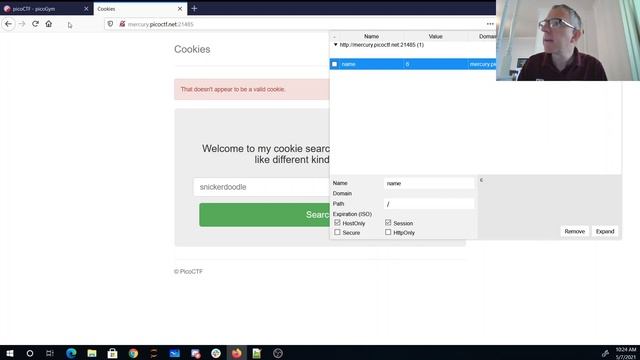640x360 pixels.
Task: Click the Expand button
Action: point(604,231)
